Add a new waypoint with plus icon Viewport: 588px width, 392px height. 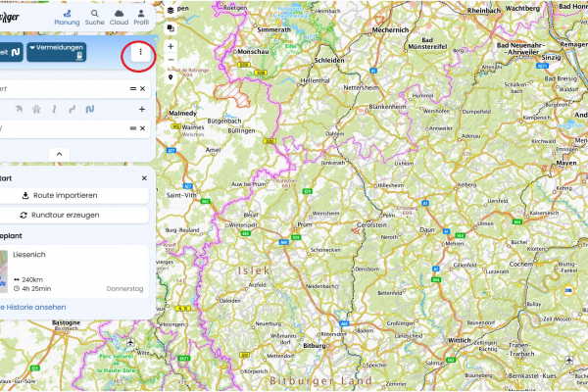[x=142, y=109]
